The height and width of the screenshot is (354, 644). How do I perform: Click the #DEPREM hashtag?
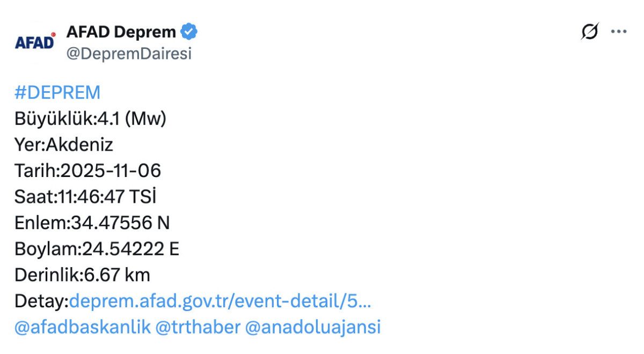pyautogui.click(x=57, y=93)
